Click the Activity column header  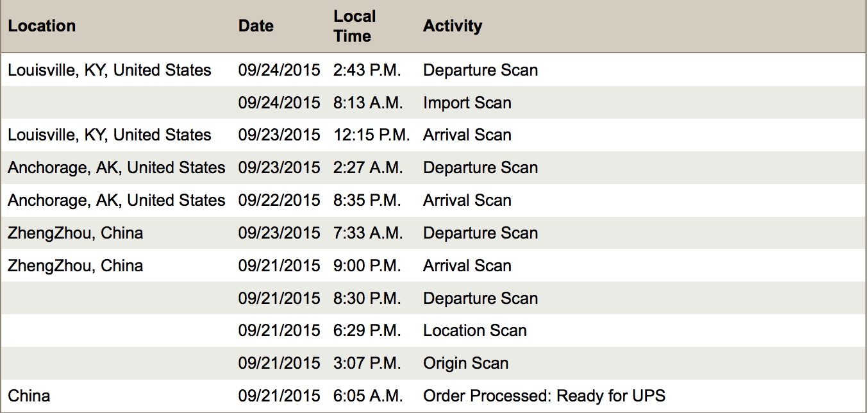[452, 26]
